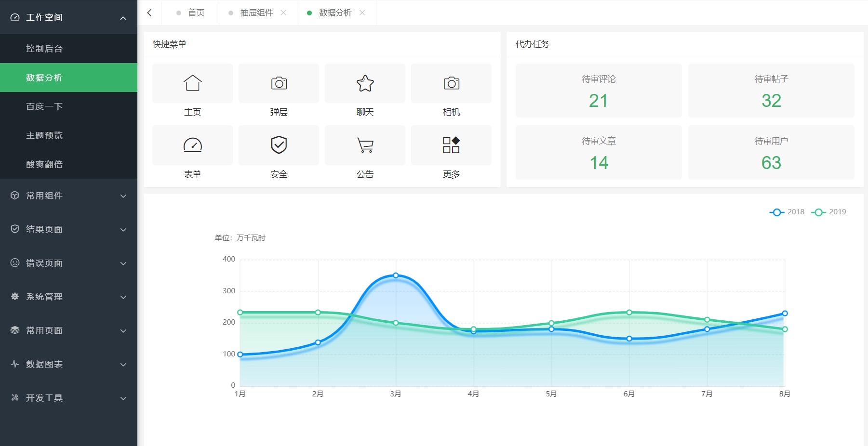Click the 结果页面 shield icon
The width and height of the screenshot is (868, 446).
(15, 229)
